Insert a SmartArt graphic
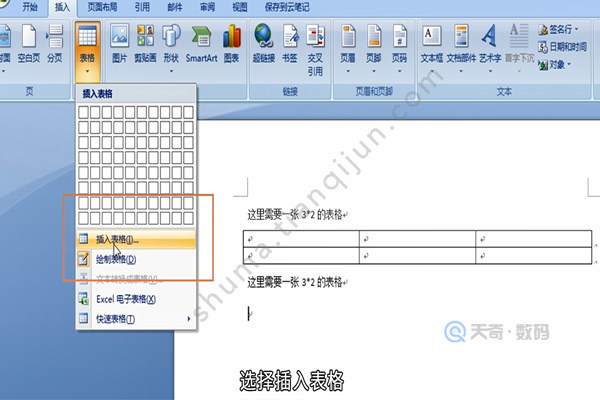The image size is (600, 400). coord(201,44)
